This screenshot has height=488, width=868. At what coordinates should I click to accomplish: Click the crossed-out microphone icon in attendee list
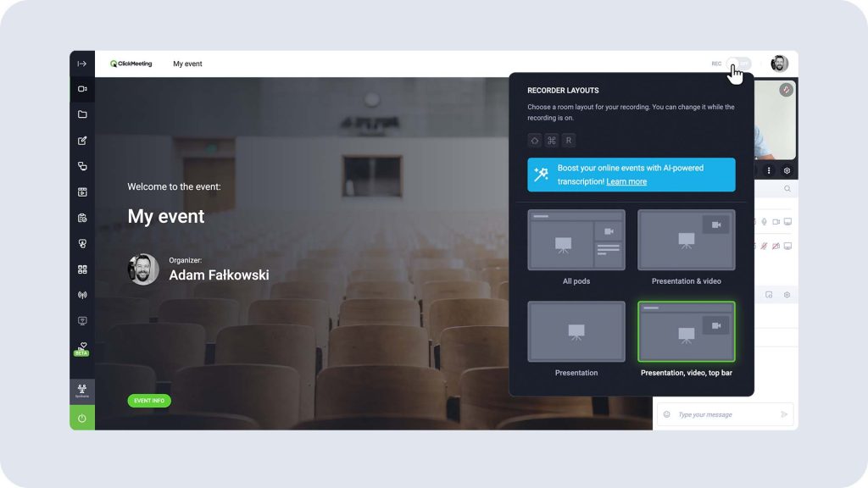[x=764, y=247]
